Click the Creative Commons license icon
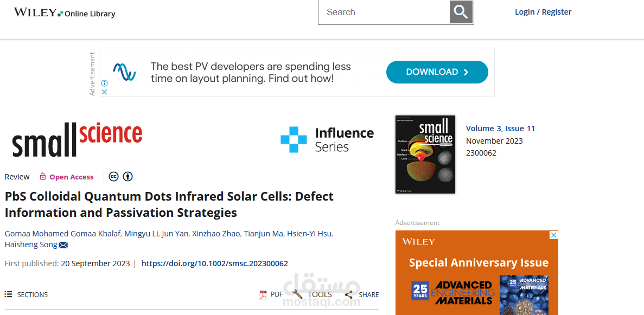644x315 pixels. 113,176
